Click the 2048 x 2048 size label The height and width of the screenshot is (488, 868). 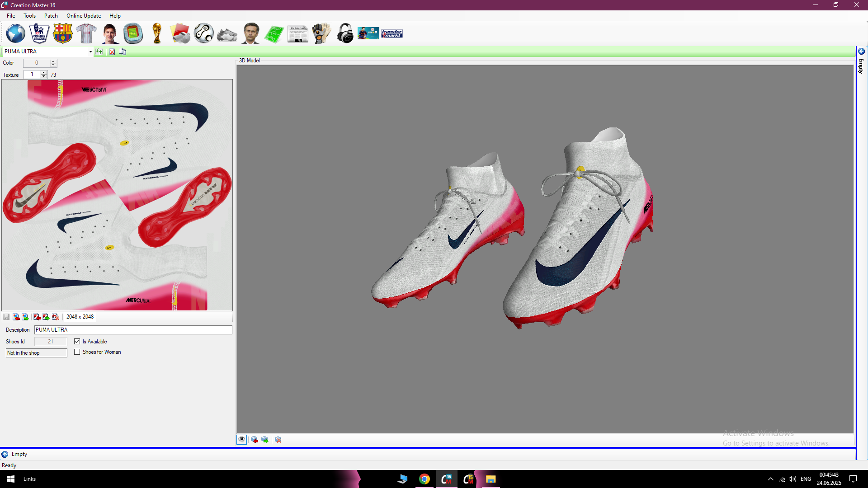click(80, 317)
